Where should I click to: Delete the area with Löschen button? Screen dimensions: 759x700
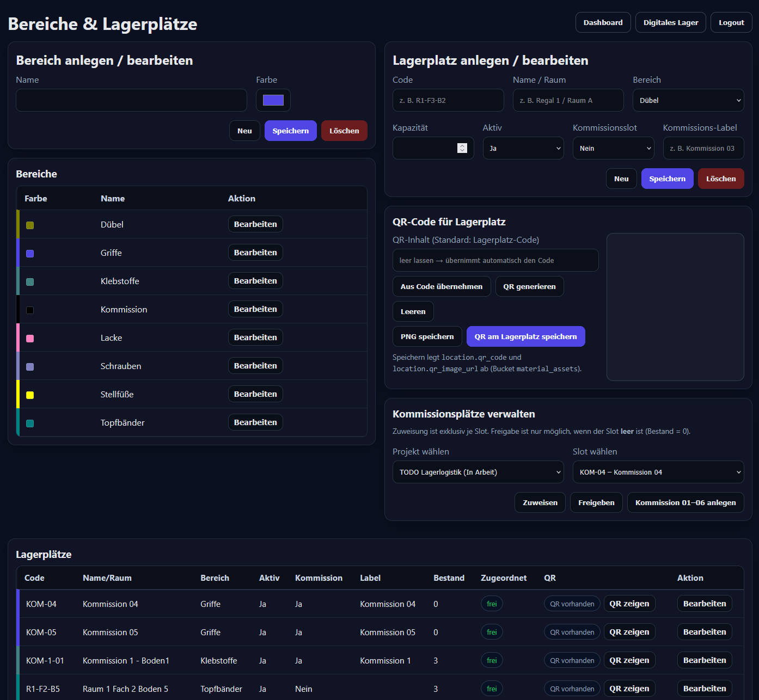(344, 131)
